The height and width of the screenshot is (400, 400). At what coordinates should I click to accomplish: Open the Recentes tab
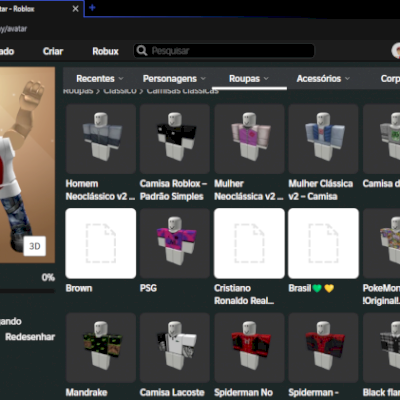pyautogui.click(x=100, y=79)
